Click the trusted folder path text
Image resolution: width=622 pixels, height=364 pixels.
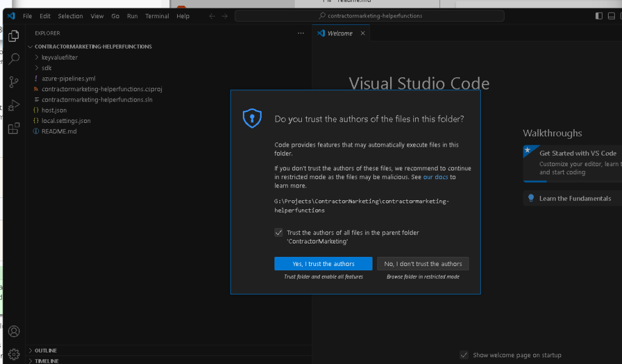(362, 206)
